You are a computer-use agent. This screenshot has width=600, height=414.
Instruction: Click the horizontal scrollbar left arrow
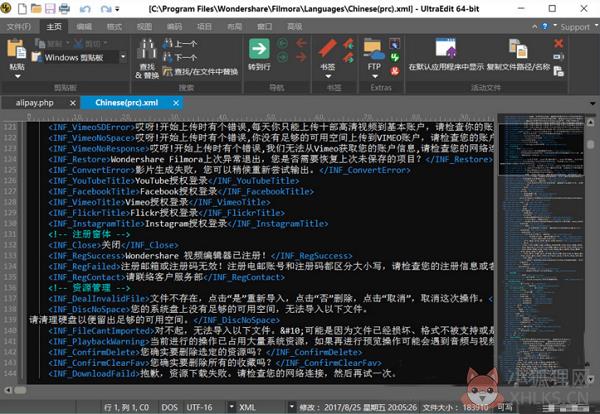point(8,390)
